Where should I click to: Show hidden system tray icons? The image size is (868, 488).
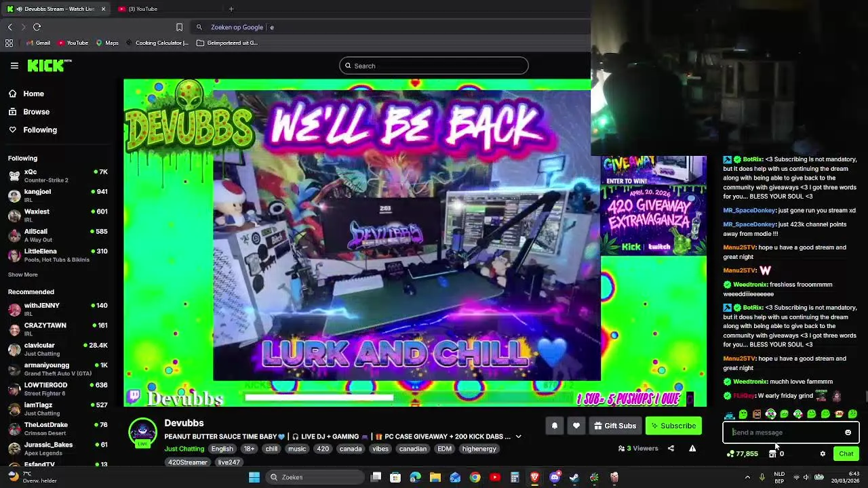[x=748, y=477]
